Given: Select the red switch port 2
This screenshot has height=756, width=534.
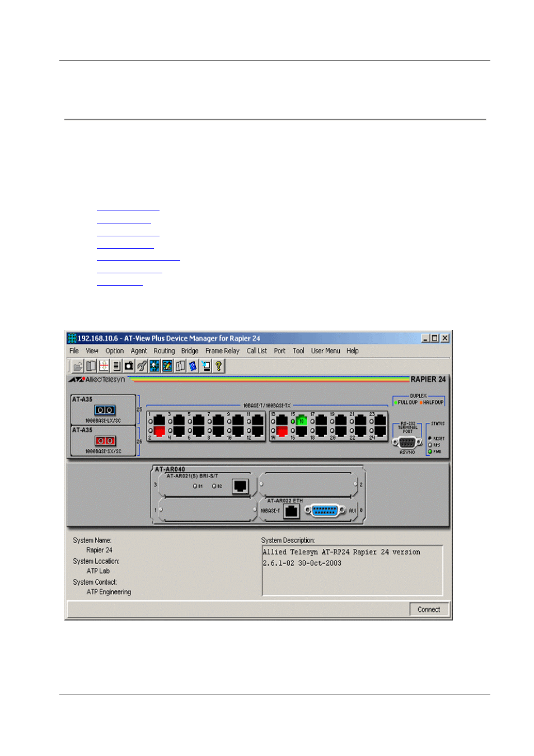Looking at the screenshot, I should (159, 431).
